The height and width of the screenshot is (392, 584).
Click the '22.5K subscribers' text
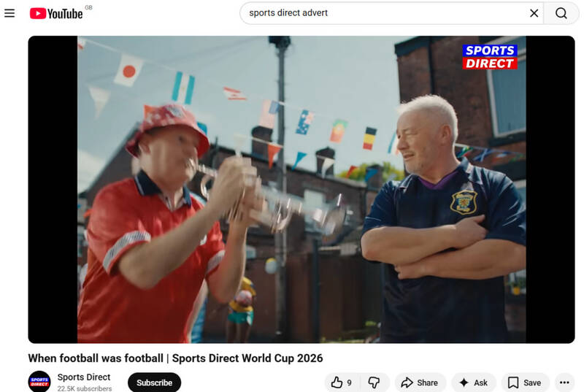[85, 388]
